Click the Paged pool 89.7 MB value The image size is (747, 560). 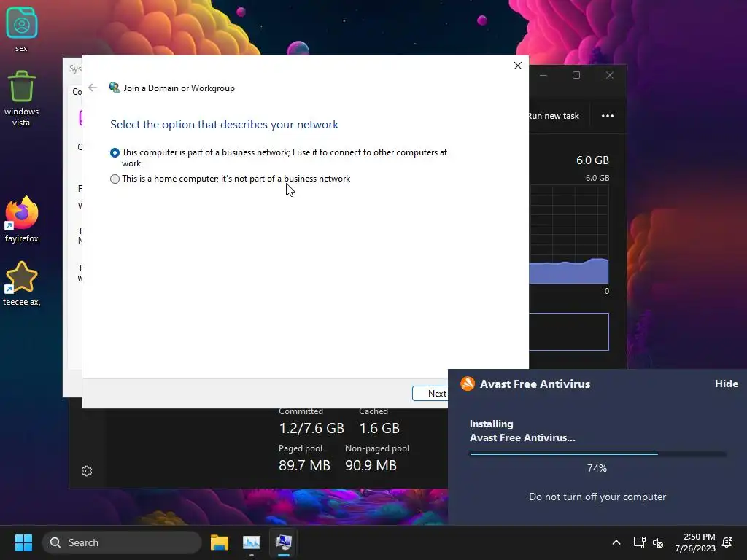[304, 465]
